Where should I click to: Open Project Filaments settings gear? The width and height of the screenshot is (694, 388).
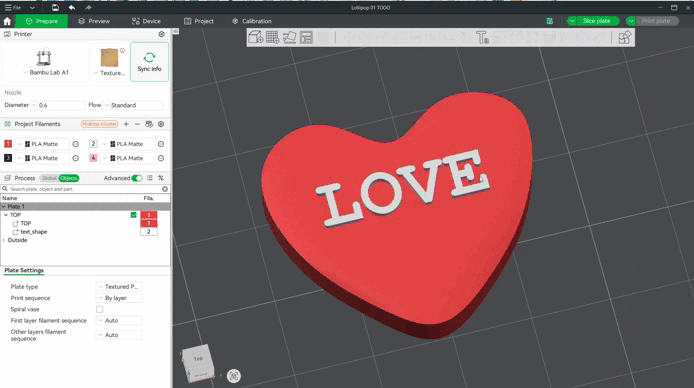pyautogui.click(x=161, y=124)
